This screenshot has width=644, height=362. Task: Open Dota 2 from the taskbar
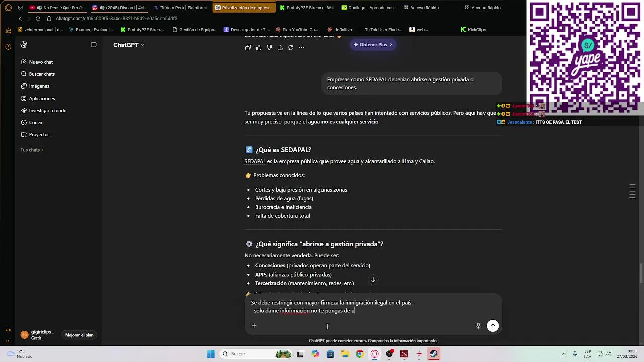(404, 354)
